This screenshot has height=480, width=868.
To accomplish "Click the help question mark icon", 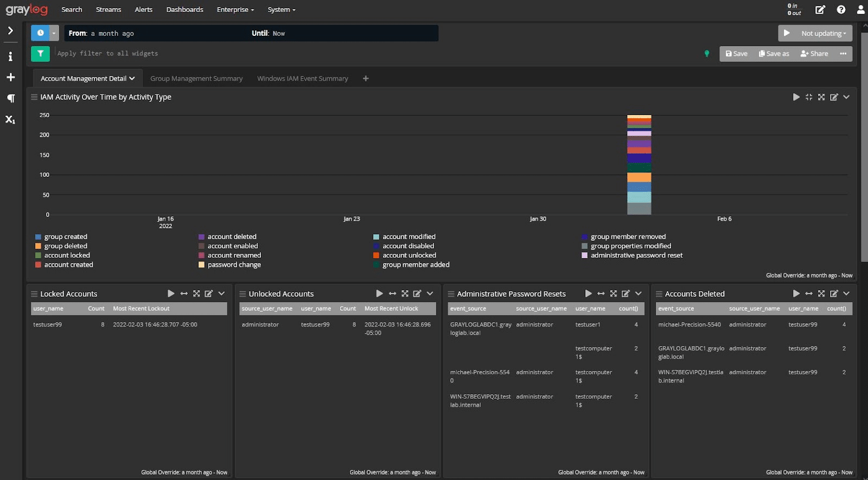I will point(841,10).
